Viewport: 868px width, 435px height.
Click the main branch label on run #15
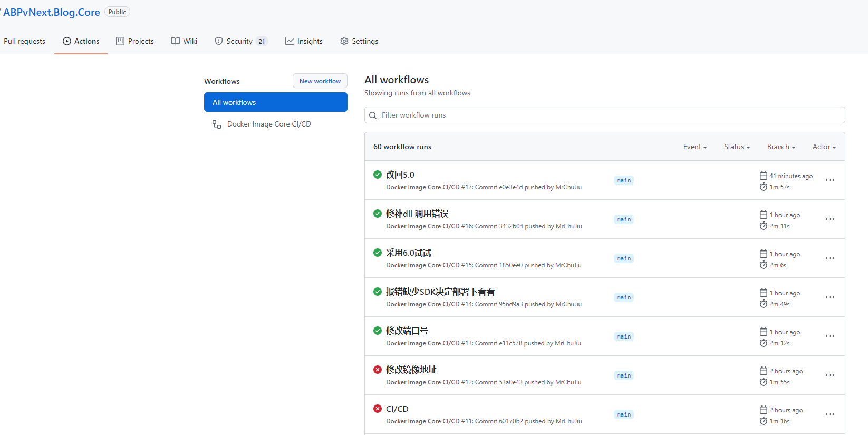(624, 258)
